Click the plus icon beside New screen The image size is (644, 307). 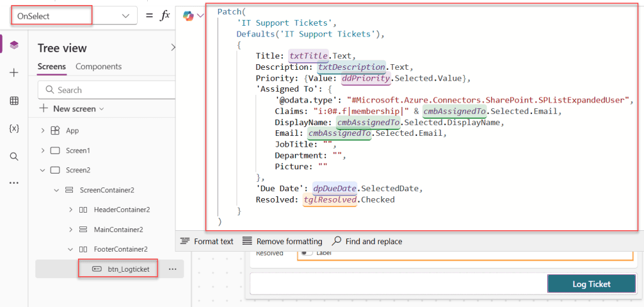click(43, 109)
